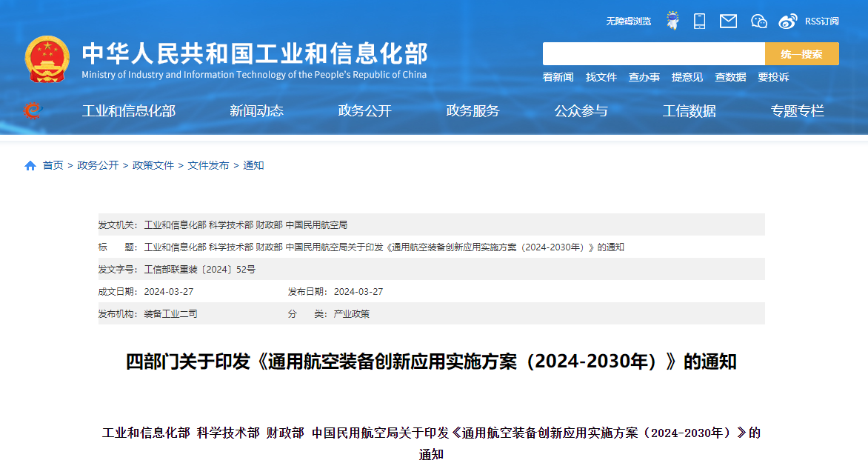This screenshot has width=868, height=463.
Task: Click the 中华人民共和国工业和信息化部 site title
Action: pos(255,54)
